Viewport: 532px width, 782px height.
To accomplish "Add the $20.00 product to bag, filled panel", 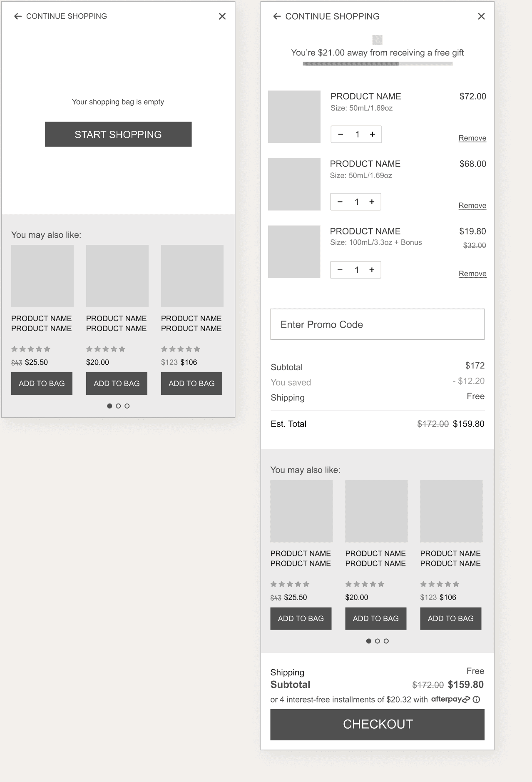I will coord(376,618).
